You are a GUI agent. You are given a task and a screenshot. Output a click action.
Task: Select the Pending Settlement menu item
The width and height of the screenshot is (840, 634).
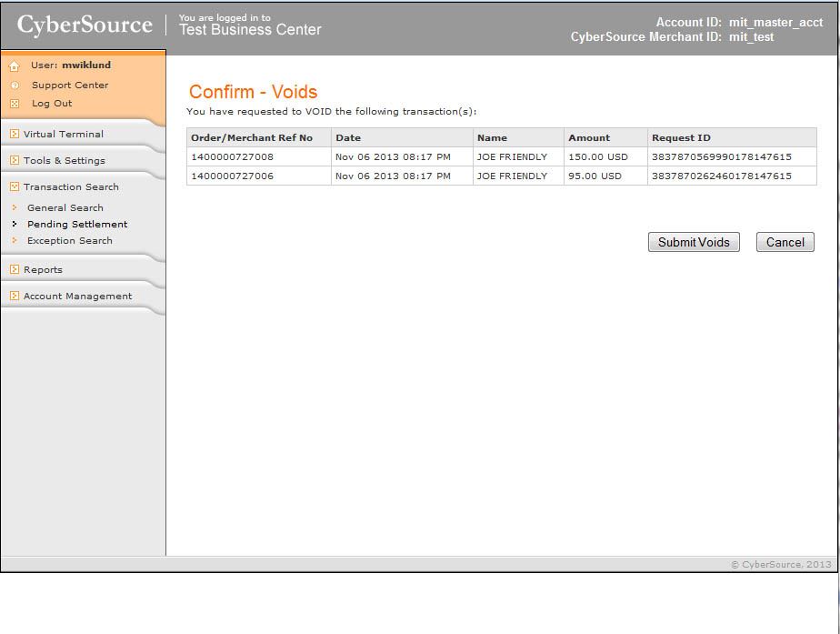[x=77, y=225]
